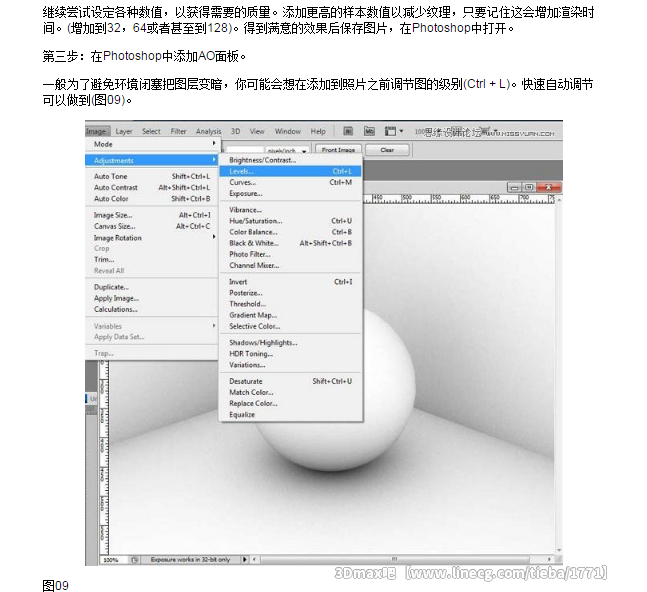Expand the Mode submenu
Image resolution: width=647 pixels, height=592 pixels.
click(x=151, y=144)
